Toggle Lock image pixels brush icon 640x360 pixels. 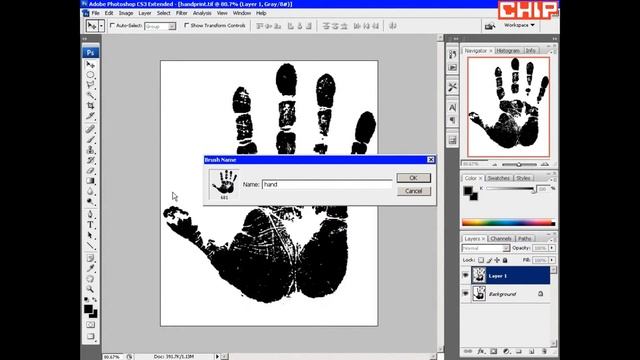click(489, 260)
